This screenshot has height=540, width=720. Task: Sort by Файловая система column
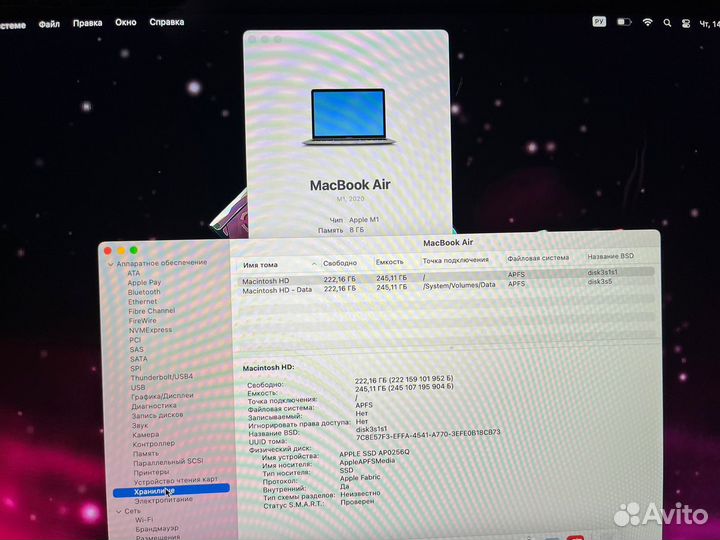point(538,258)
